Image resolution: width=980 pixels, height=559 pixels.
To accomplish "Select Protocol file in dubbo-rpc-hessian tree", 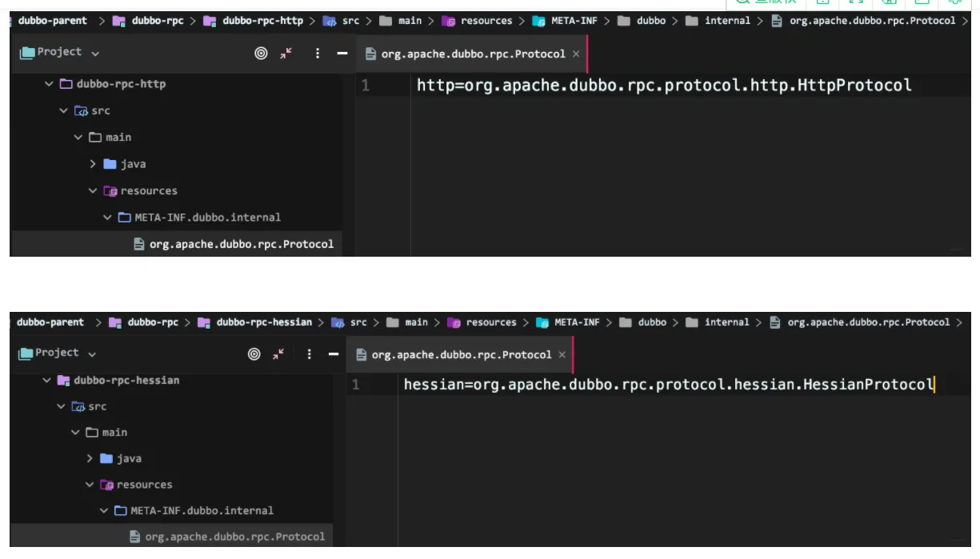I will coord(227,537).
